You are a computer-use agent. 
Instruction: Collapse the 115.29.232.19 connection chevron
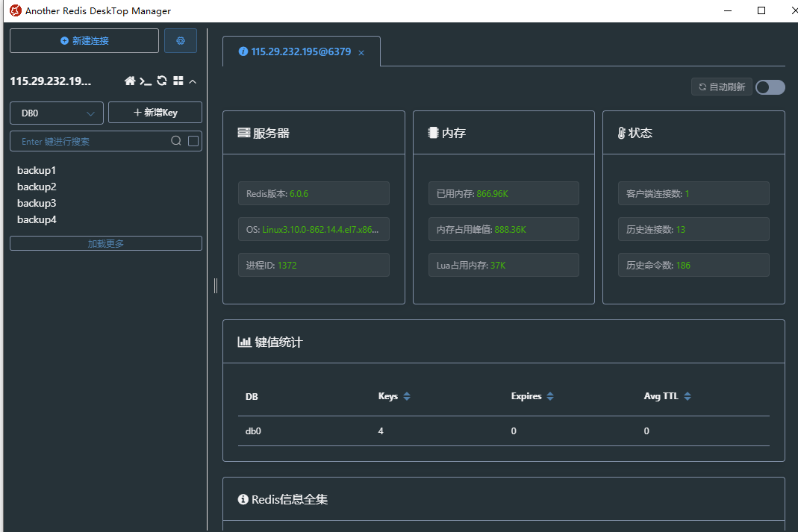193,81
